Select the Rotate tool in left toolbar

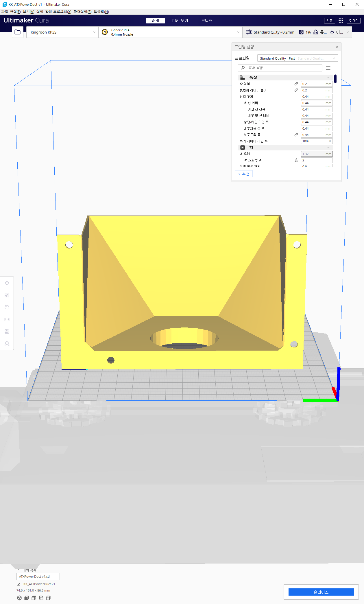tap(7, 307)
